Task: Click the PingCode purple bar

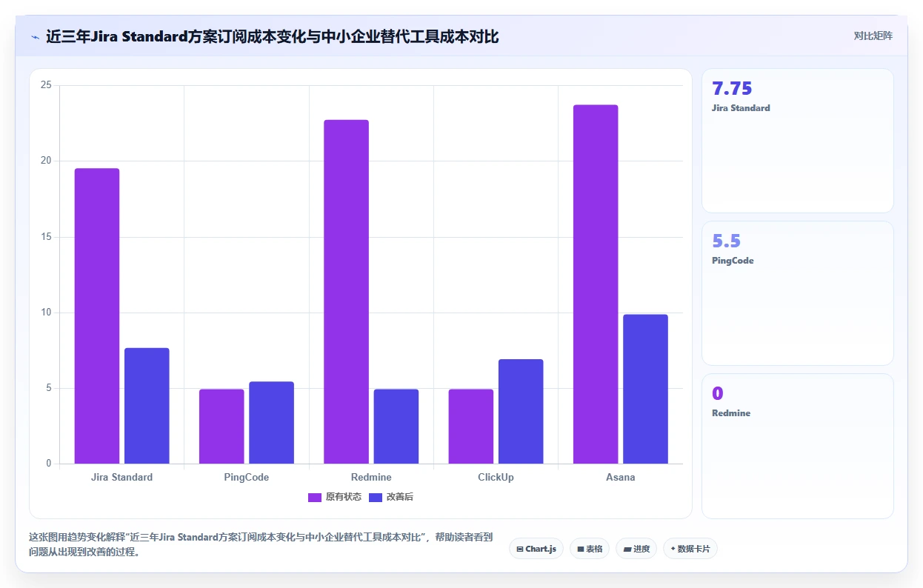Action: (221, 427)
